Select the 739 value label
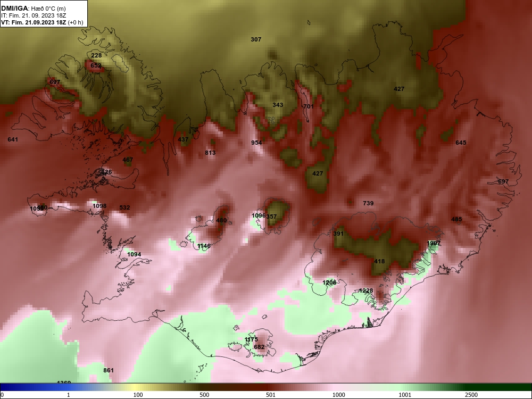This screenshot has height=399, width=532. coord(368,203)
